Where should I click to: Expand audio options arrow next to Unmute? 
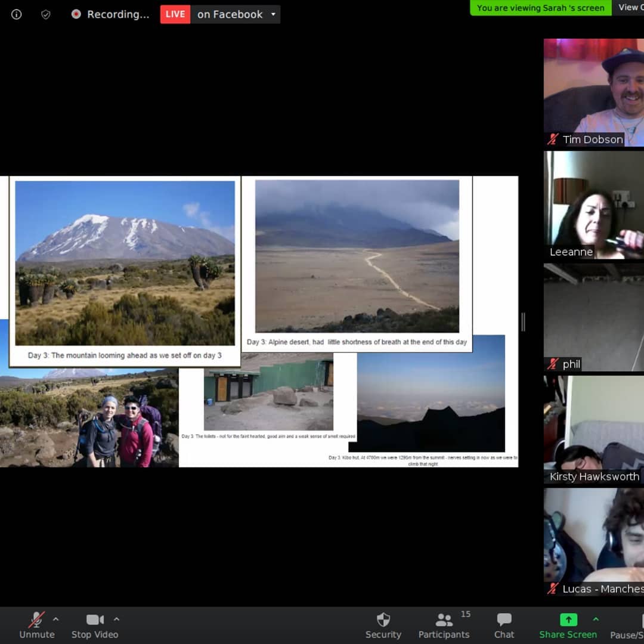[x=55, y=619]
